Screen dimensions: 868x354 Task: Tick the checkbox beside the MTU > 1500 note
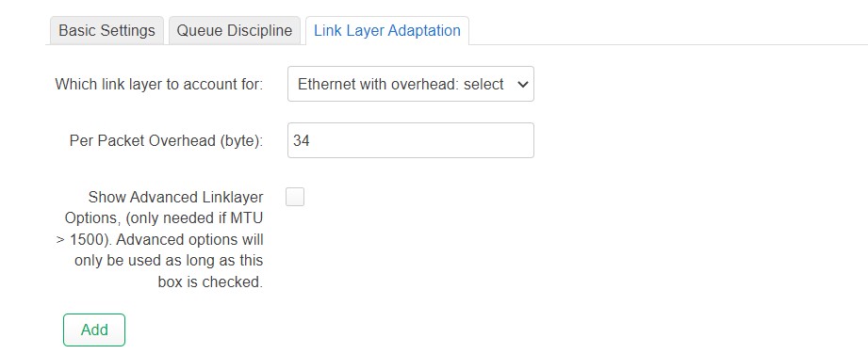tap(295, 197)
